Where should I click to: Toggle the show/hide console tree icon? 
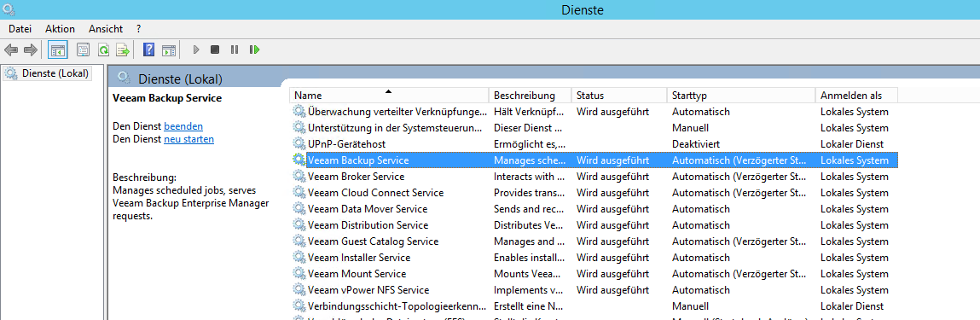point(57,49)
